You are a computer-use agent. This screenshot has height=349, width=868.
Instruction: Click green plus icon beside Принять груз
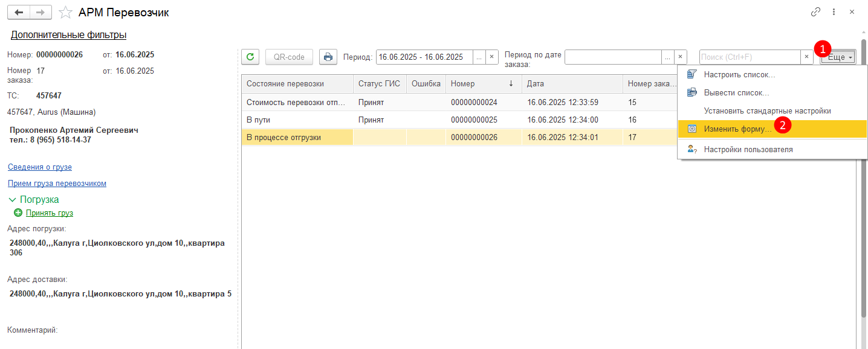18,213
